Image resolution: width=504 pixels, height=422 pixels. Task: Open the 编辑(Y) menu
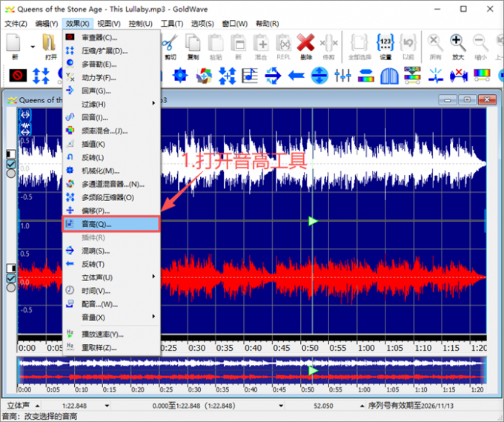click(x=47, y=24)
